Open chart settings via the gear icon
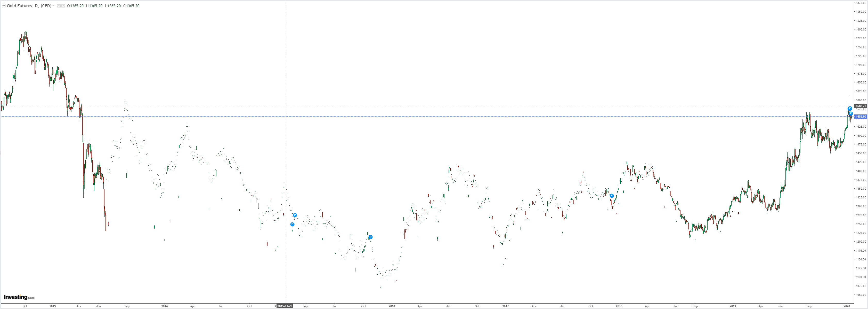 [x=63, y=6]
